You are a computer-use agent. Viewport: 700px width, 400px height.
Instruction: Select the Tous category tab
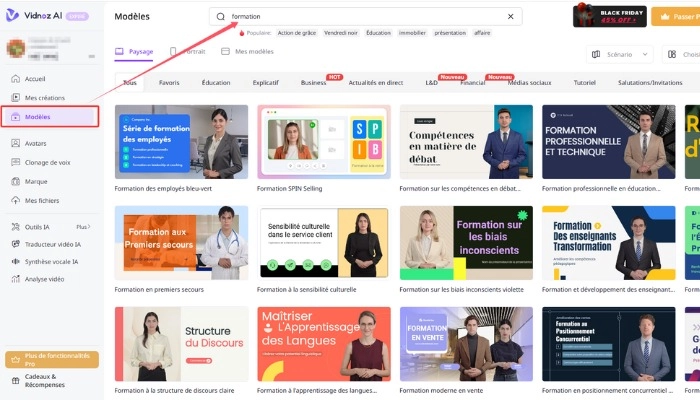click(x=130, y=83)
